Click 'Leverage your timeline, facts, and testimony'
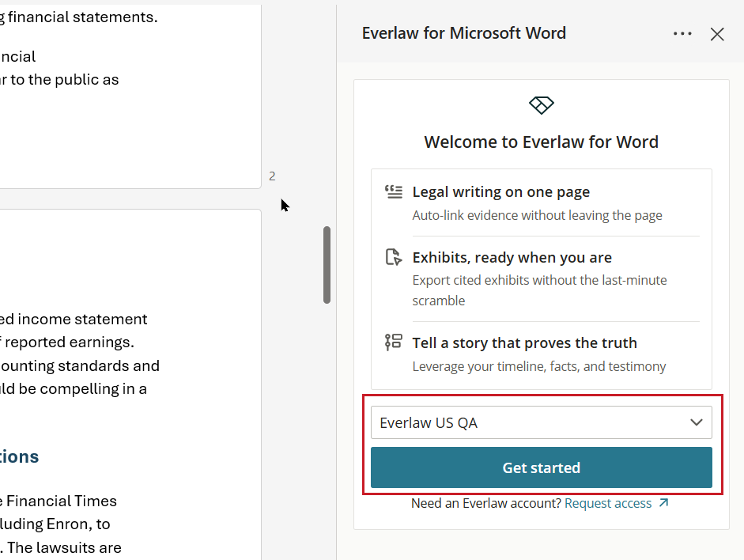Image resolution: width=744 pixels, height=560 pixels. point(539,366)
